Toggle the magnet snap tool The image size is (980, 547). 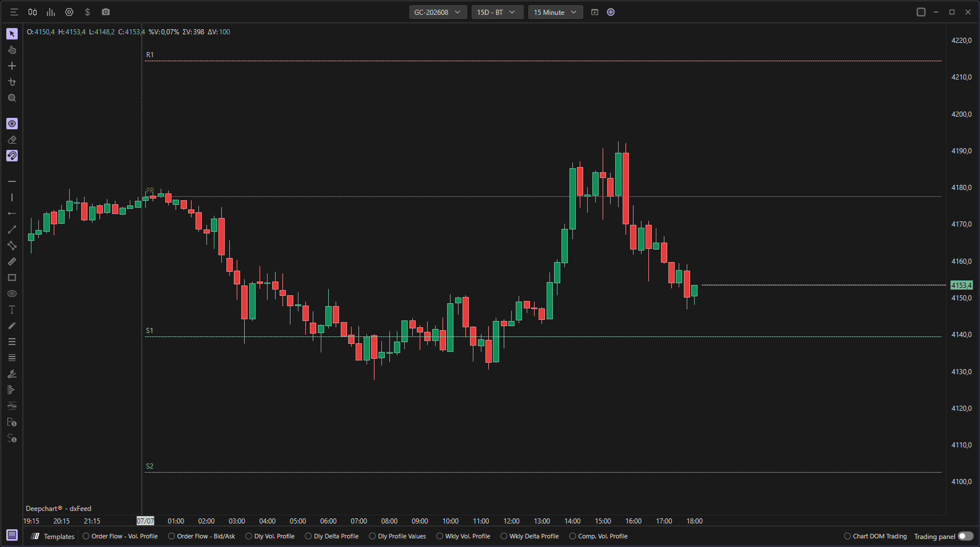click(x=12, y=156)
